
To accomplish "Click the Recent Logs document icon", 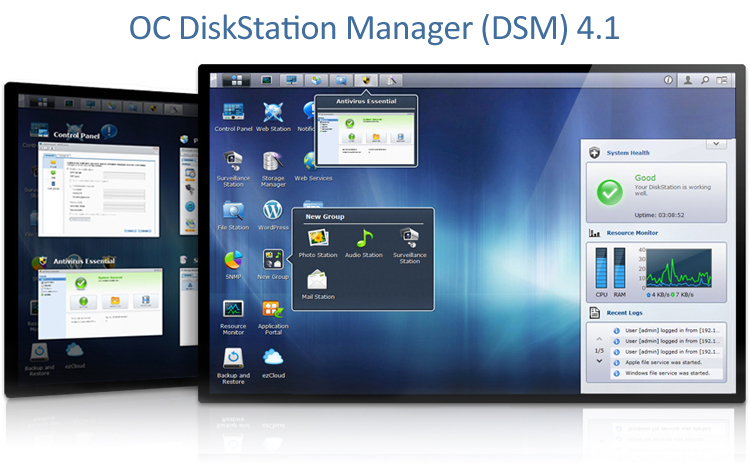I will click(595, 313).
